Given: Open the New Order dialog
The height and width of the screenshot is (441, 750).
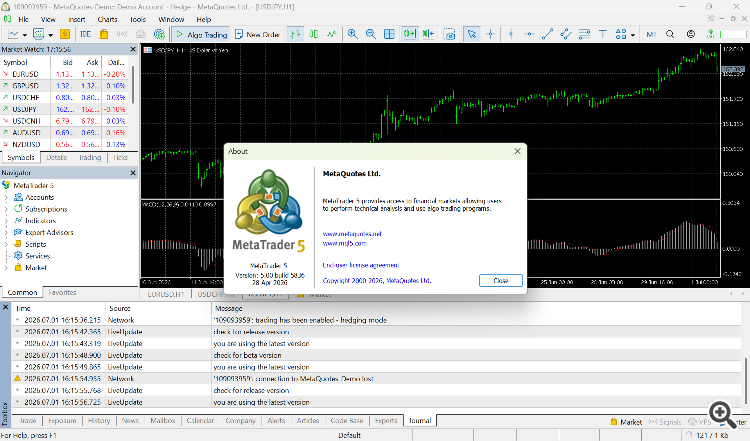Looking at the screenshot, I should [x=257, y=34].
